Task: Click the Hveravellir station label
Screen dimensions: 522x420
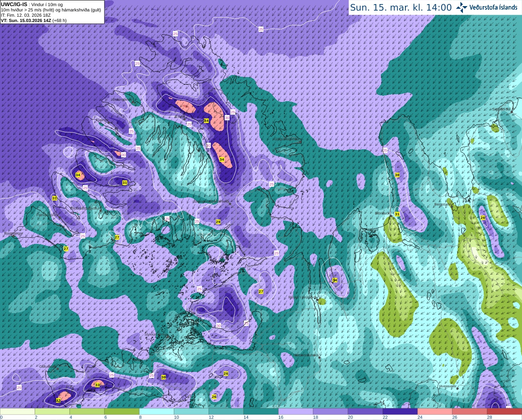Action: [448, 386]
